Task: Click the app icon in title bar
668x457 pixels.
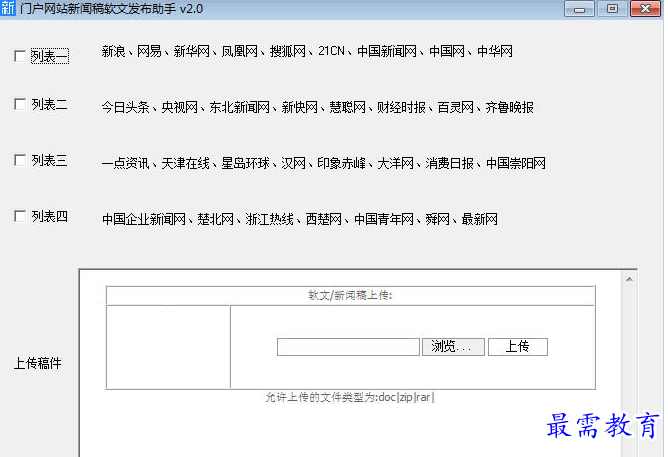Action: (8, 8)
